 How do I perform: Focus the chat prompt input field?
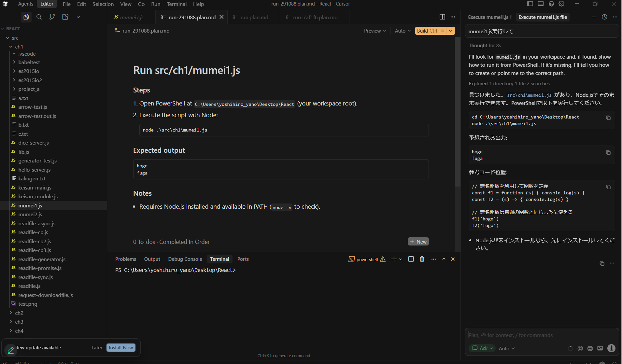(542, 335)
